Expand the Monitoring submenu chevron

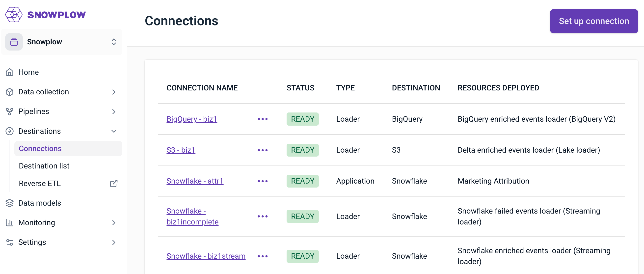coord(114,222)
